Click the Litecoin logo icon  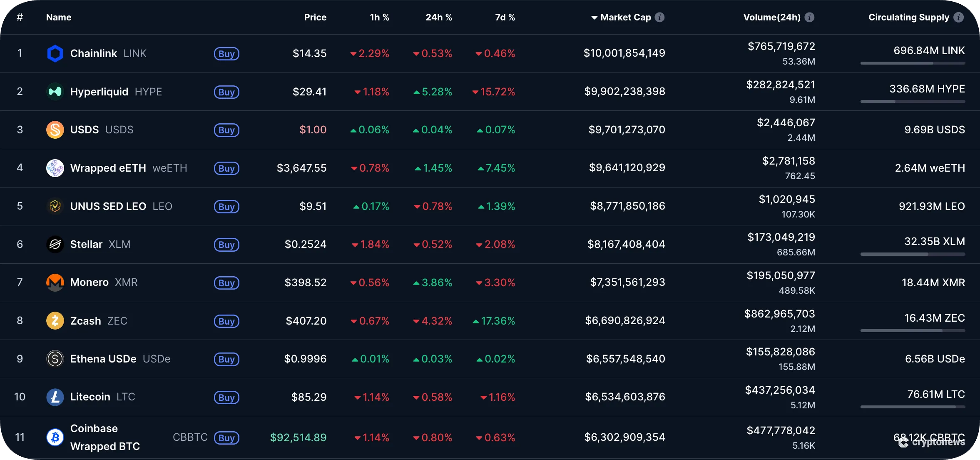point(55,397)
